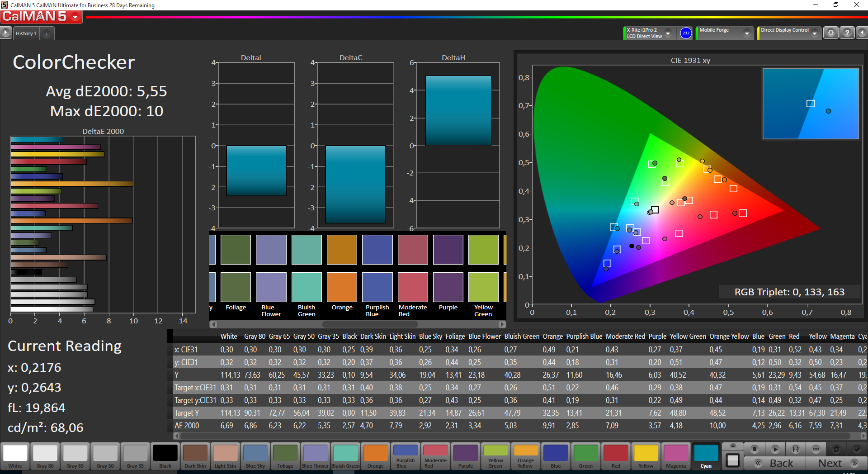Advance with the Next button
868x474 pixels.
836,463
